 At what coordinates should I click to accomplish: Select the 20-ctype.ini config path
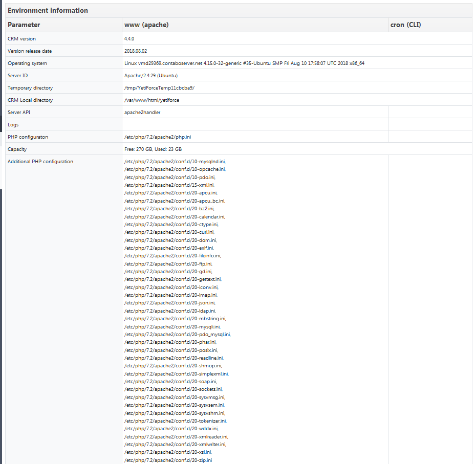coord(171,225)
